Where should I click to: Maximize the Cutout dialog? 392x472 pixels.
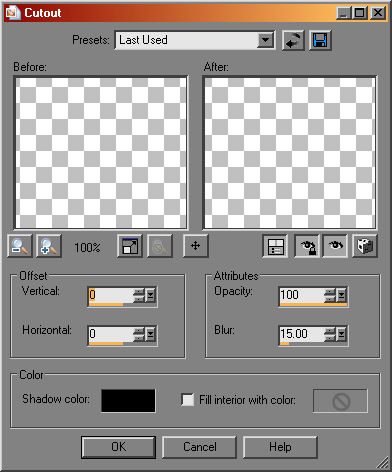point(360,13)
